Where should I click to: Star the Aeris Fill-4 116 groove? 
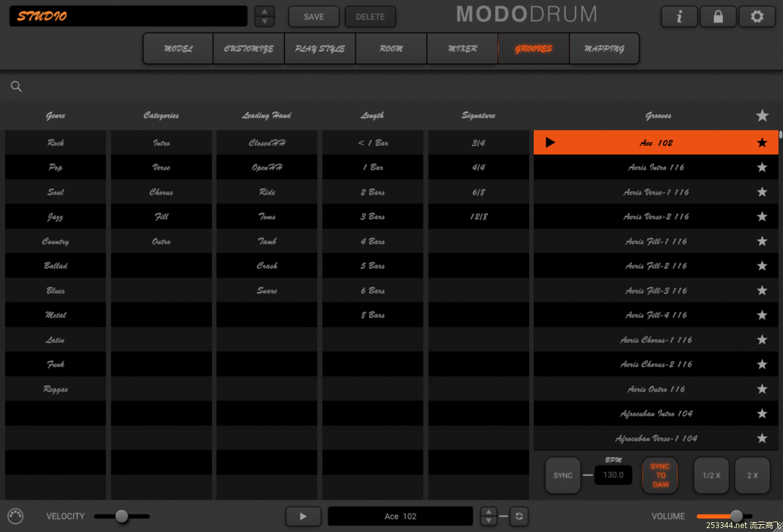(x=762, y=315)
